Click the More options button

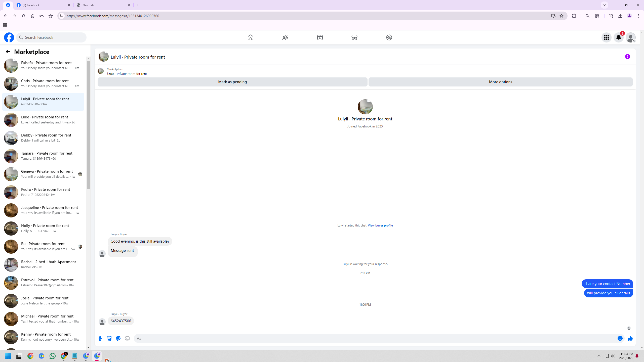[500, 82]
